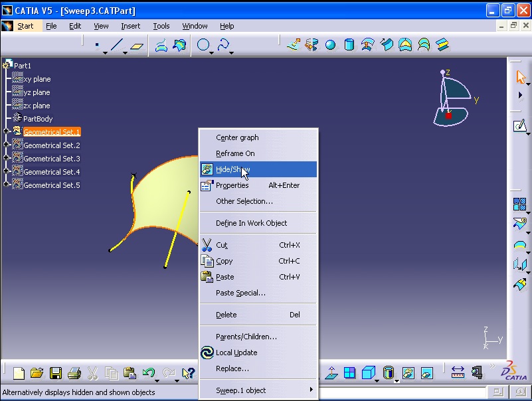
Task: Click the Select arrow tool on the right toolbar
Action: tap(521, 75)
